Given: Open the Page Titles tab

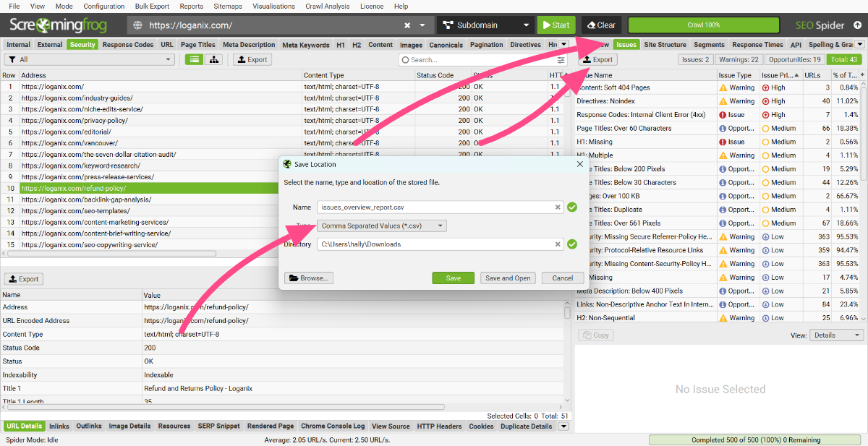Looking at the screenshot, I should point(198,45).
